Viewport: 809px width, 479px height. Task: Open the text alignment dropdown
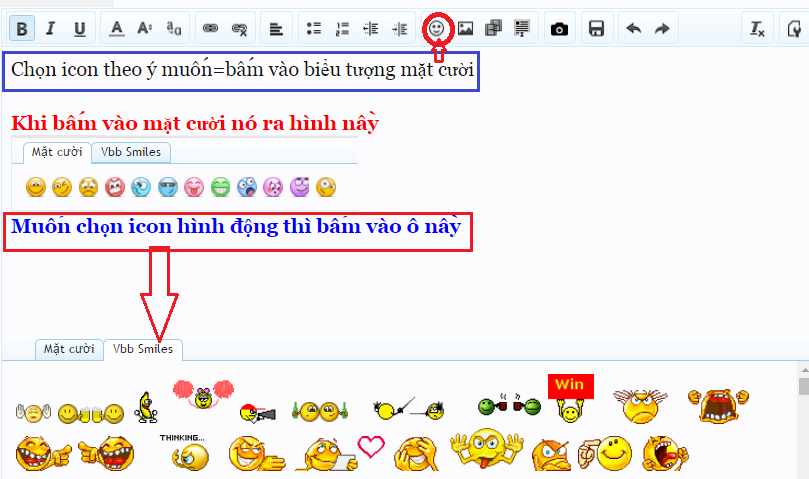277,29
